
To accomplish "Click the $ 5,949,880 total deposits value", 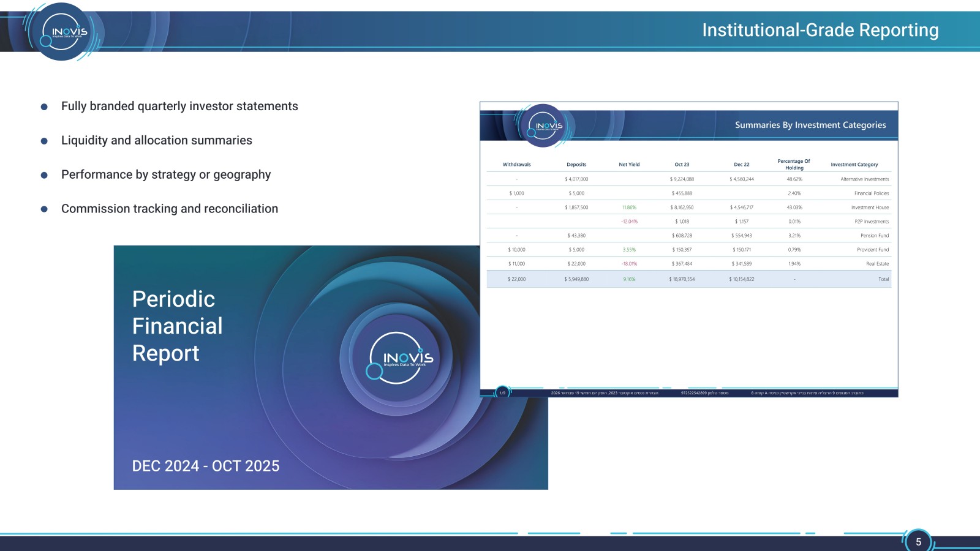I will pos(576,279).
